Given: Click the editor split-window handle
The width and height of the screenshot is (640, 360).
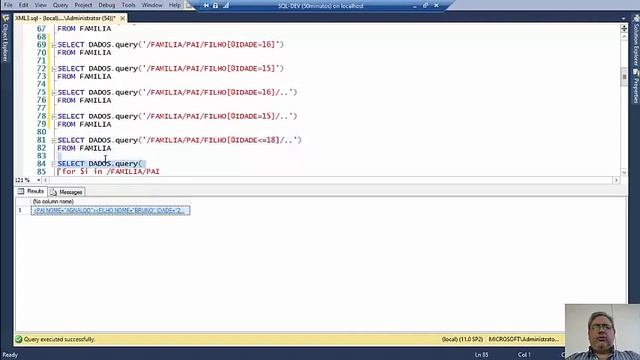Looking at the screenshot, I should click(624, 28).
